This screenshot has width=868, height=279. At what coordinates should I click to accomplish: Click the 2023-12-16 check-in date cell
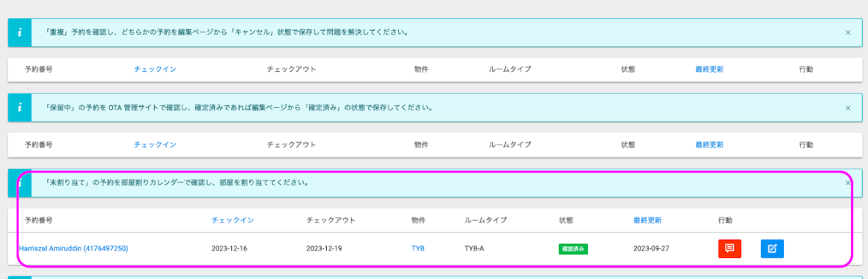tap(229, 248)
